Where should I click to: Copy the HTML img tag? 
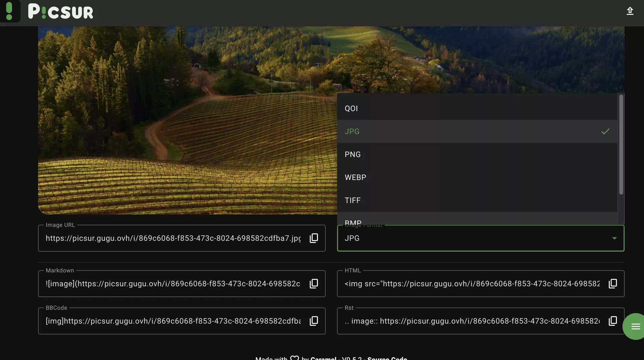click(x=612, y=284)
